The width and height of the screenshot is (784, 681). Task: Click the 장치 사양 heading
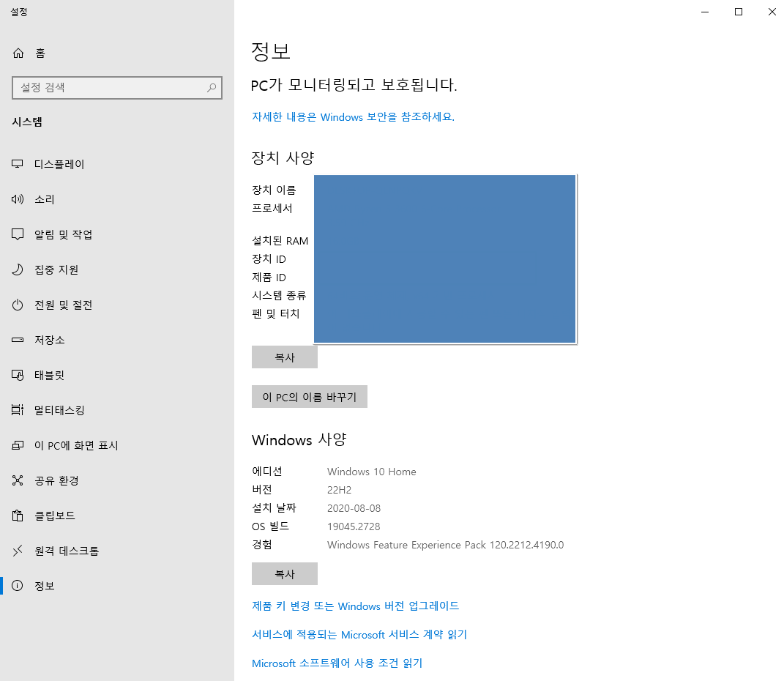(283, 158)
